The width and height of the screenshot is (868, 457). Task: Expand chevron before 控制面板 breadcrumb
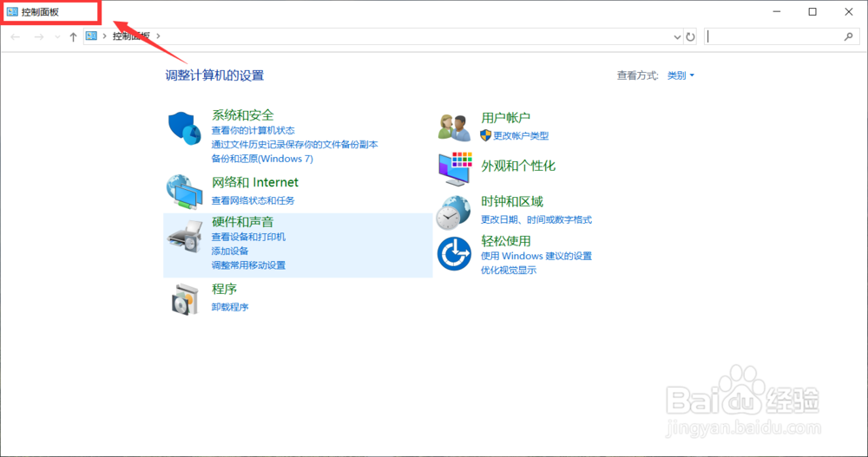tap(104, 36)
